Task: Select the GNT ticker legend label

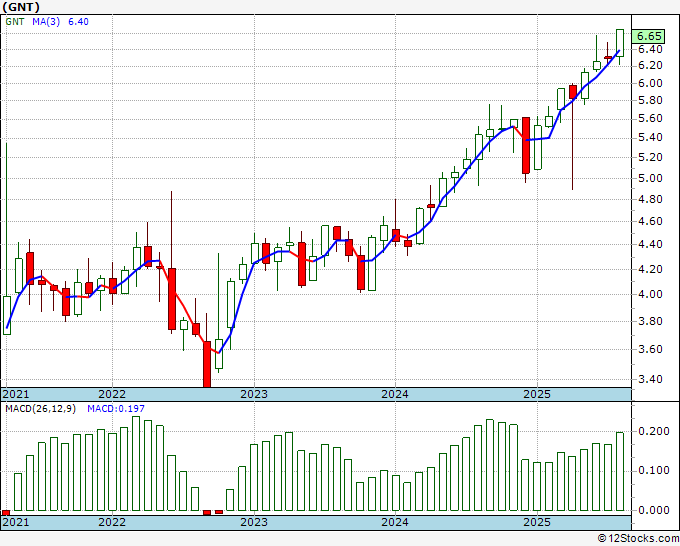Action: [15, 21]
